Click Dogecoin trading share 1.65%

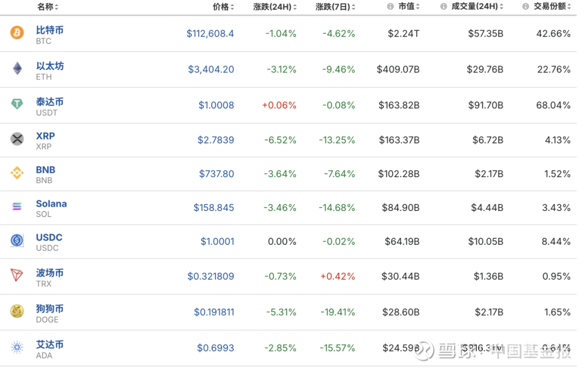558,312
